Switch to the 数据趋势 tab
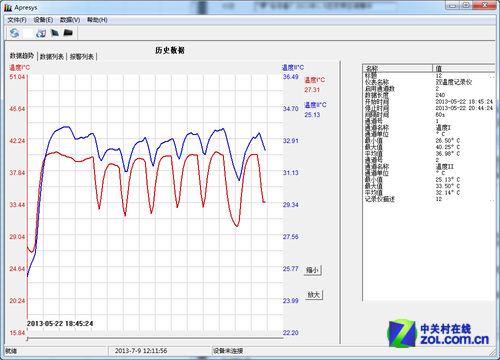The width and height of the screenshot is (500, 360). pos(22,56)
